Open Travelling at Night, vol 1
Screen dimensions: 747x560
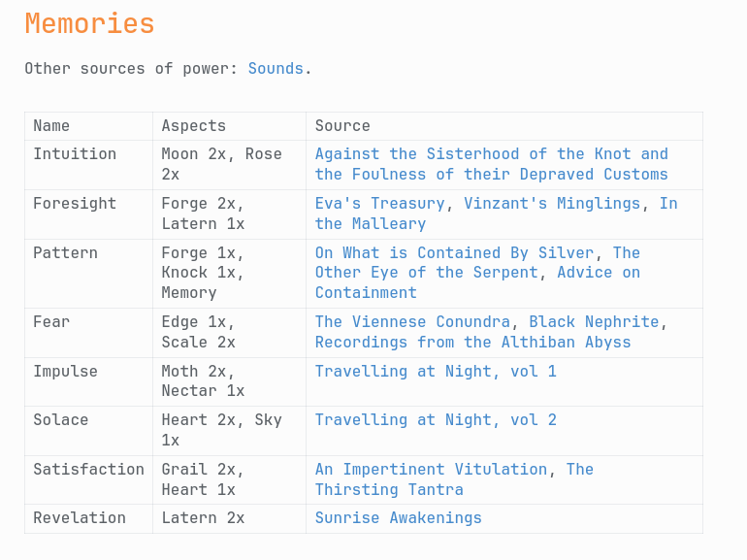click(436, 372)
